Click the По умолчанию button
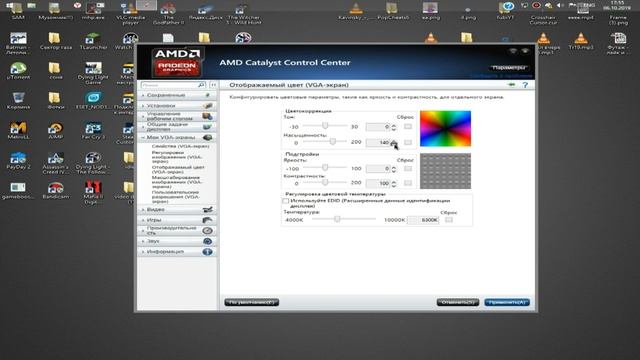Screen dimensions: 640x360 pos(252,302)
